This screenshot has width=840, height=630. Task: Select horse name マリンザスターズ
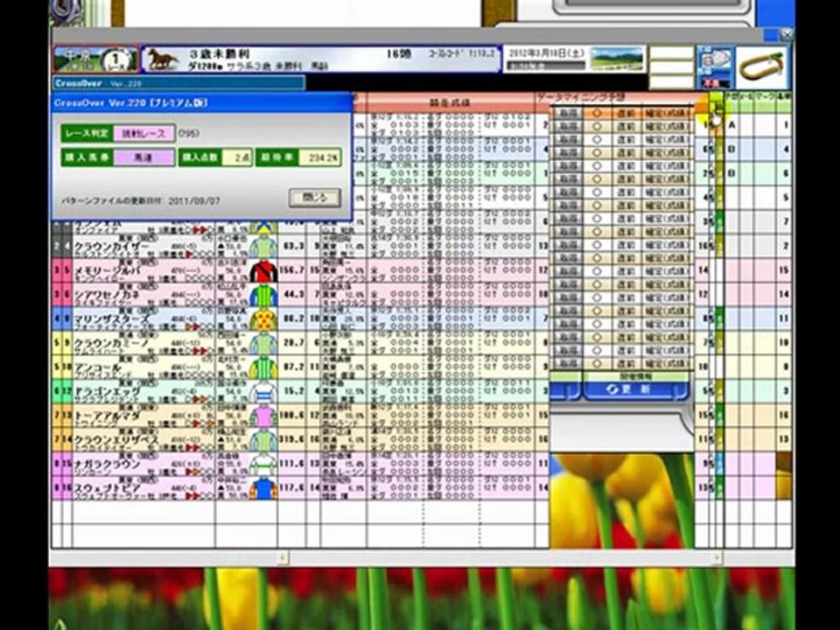pos(111,318)
